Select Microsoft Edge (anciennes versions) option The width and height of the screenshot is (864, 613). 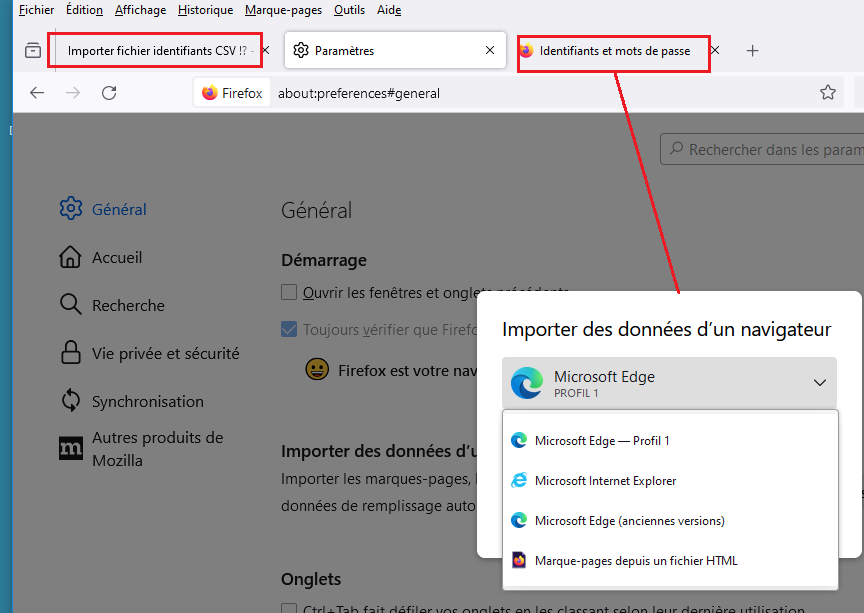[670, 520]
